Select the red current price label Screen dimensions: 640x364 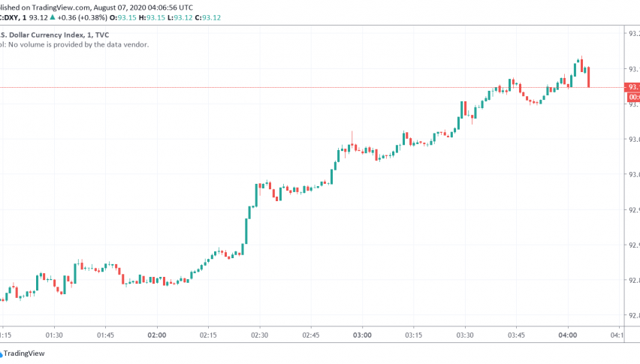tap(633, 87)
